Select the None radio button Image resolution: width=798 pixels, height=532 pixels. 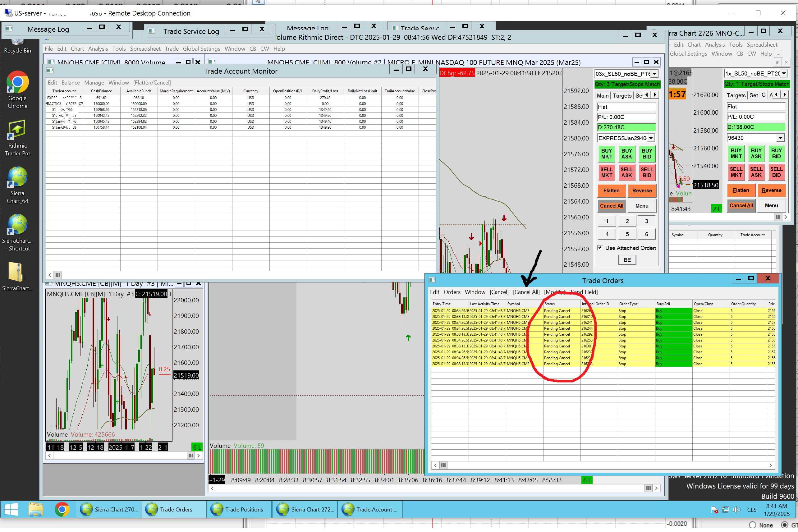[x=753, y=525]
